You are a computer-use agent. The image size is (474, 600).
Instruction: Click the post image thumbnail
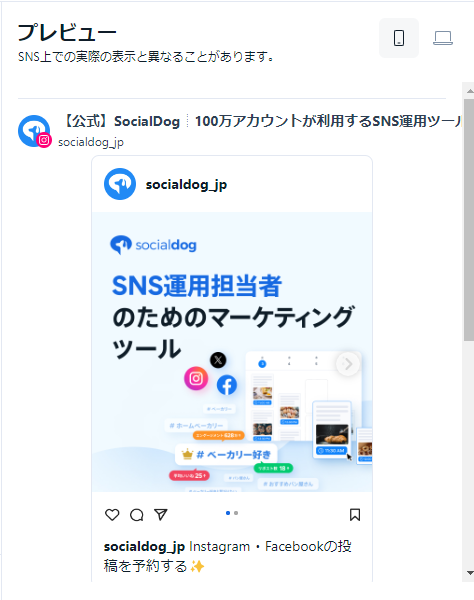(x=232, y=352)
